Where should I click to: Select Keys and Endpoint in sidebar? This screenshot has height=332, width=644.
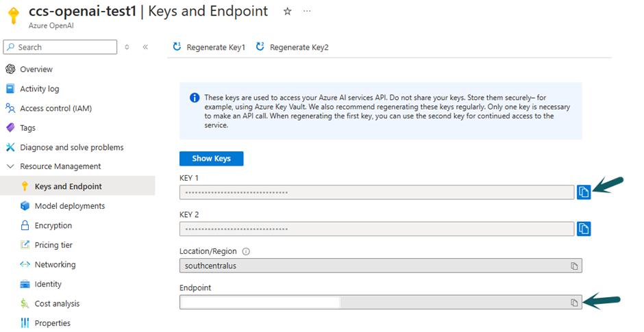pyautogui.click(x=77, y=186)
